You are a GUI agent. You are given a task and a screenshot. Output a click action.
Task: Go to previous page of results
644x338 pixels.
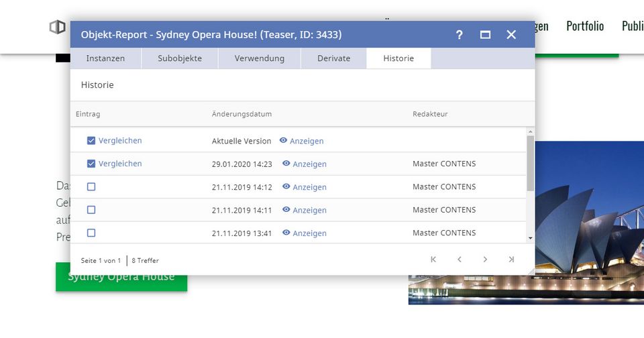tap(460, 260)
